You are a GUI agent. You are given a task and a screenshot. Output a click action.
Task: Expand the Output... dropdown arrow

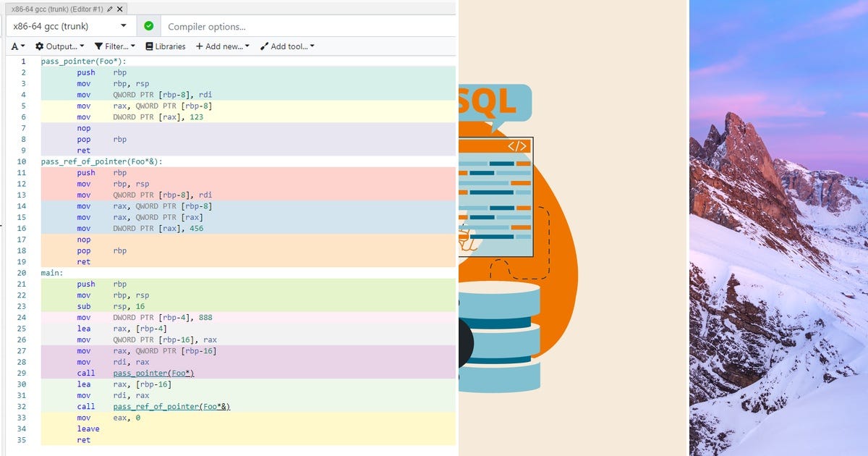82,46
